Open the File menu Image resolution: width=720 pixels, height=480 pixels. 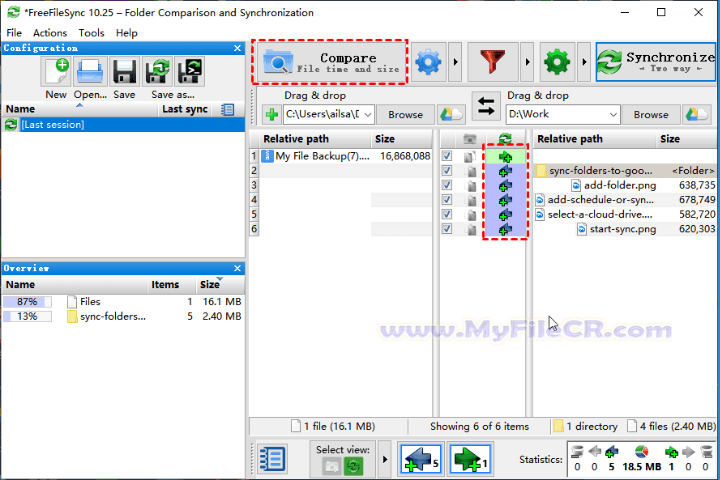coord(14,33)
